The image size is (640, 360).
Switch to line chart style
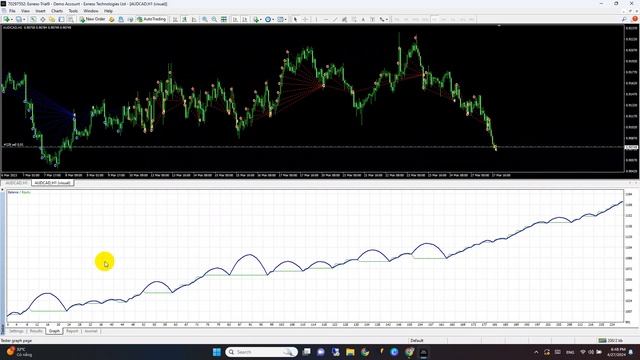tap(194, 19)
